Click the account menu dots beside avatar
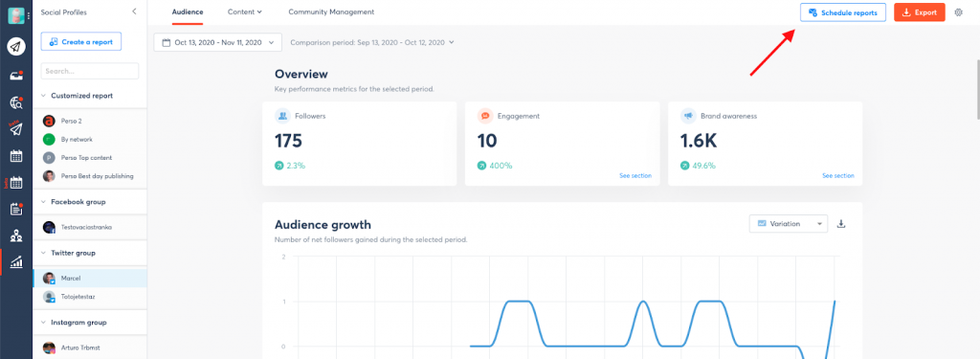Image resolution: width=980 pixels, height=359 pixels. tap(28, 15)
